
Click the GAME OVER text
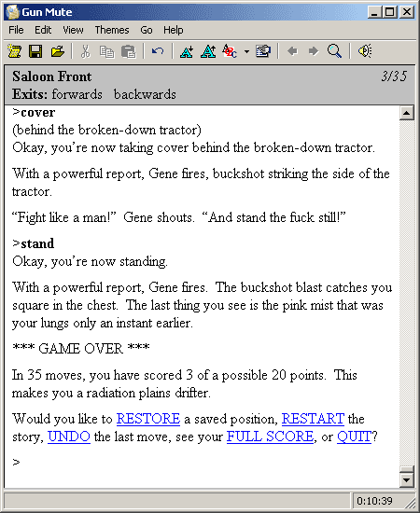click(81, 348)
